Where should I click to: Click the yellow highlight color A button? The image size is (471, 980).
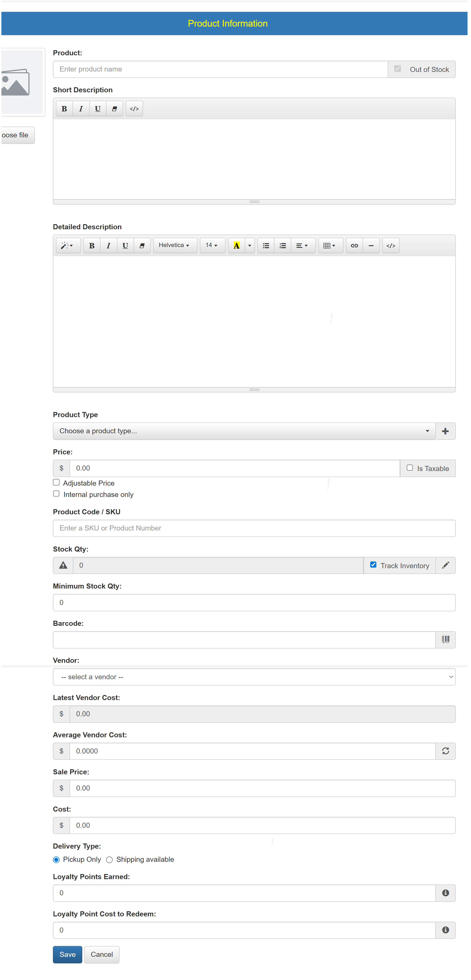(x=236, y=245)
